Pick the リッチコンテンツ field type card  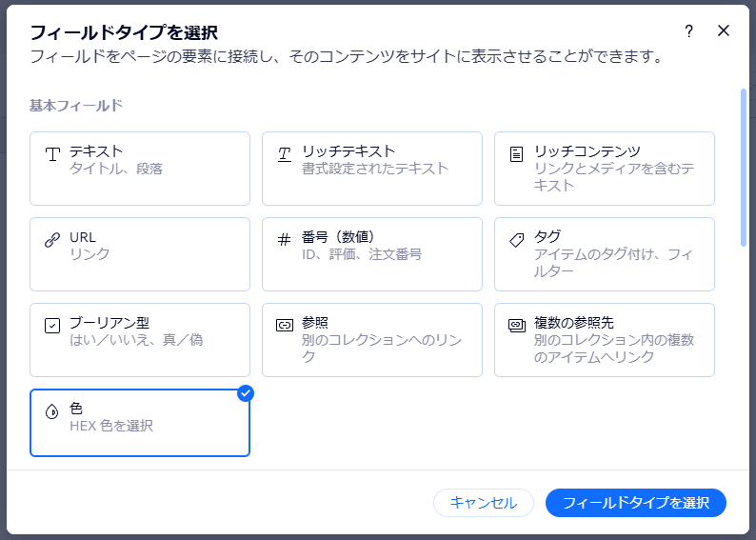[x=604, y=169]
